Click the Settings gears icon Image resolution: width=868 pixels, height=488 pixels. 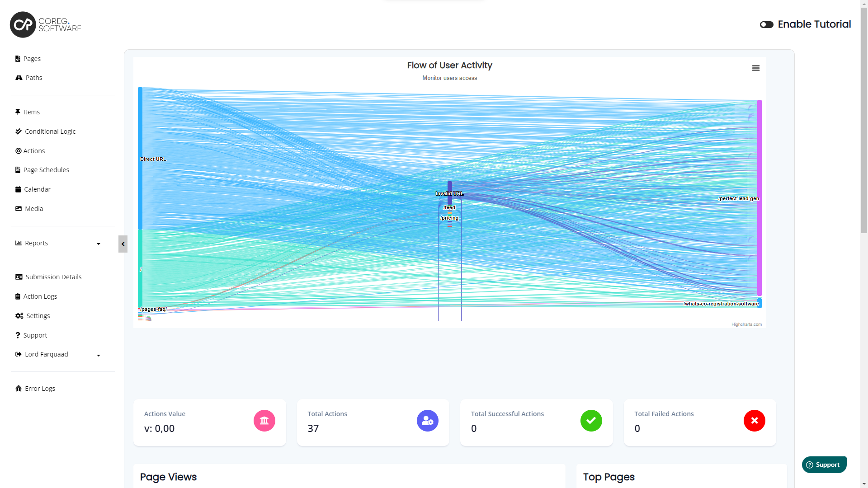point(19,316)
